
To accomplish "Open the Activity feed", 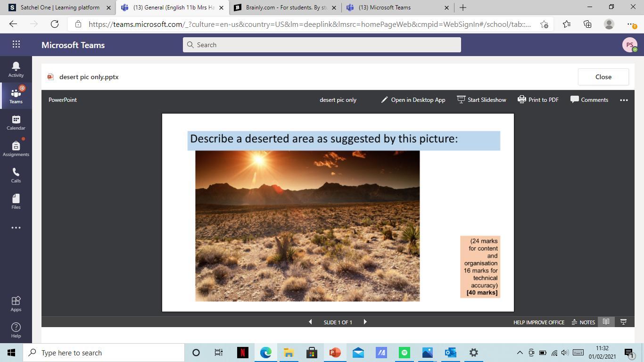I will tap(16, 69).
